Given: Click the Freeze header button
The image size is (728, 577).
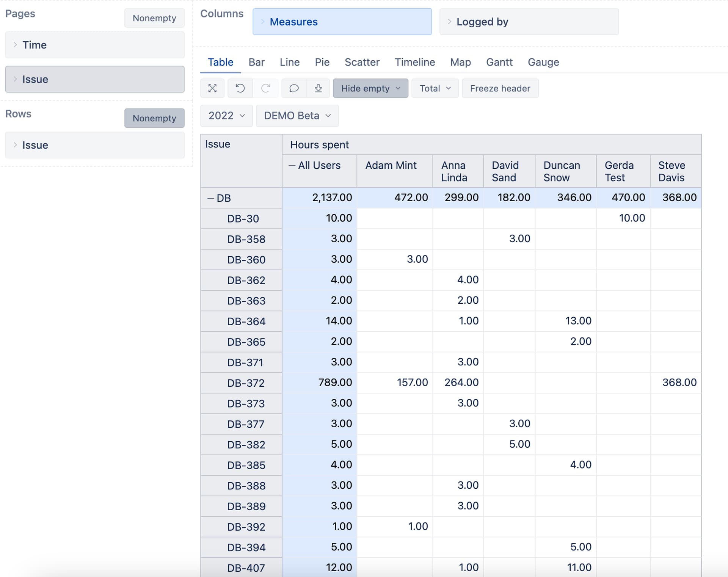Looking at the screenshot, I should pos(500,88).
